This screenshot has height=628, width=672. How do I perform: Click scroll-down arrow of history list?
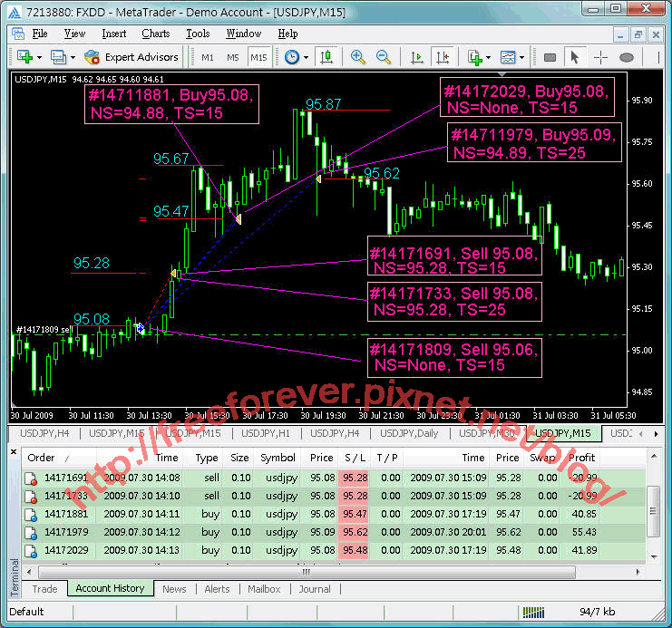point(654,557)
